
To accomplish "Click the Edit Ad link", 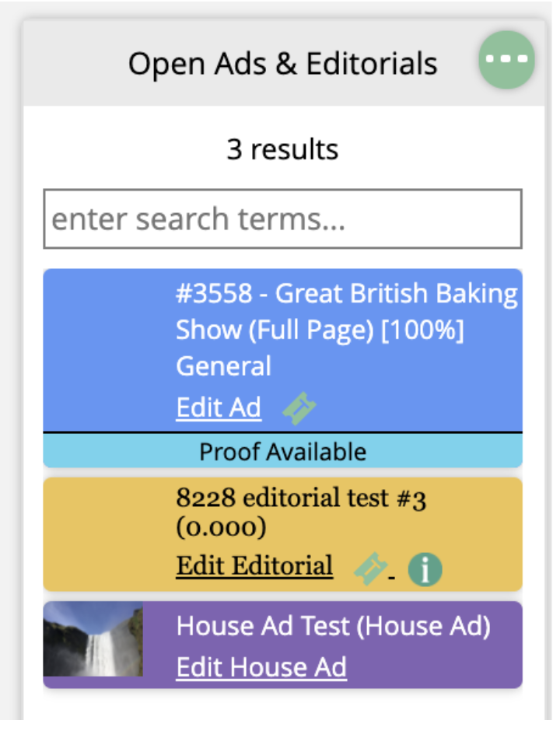I will pyautogui.click(x=219, y=408).
